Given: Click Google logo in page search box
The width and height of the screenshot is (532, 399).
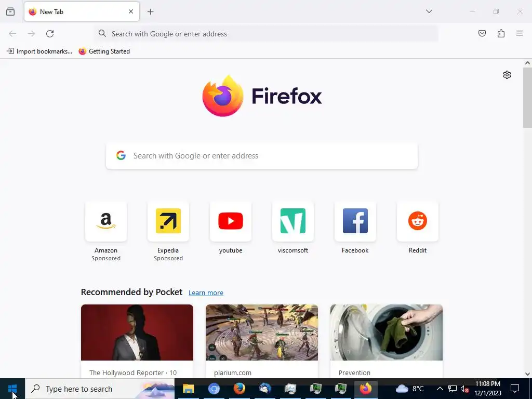Looking at the screenshot, I should pyautogui.click(x=121, y=155).
